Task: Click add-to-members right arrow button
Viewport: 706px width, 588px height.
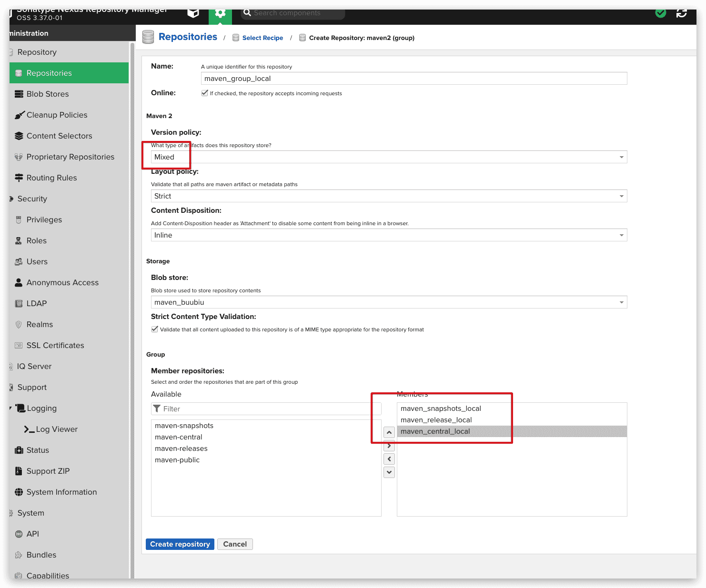Action: pos(389,446)
